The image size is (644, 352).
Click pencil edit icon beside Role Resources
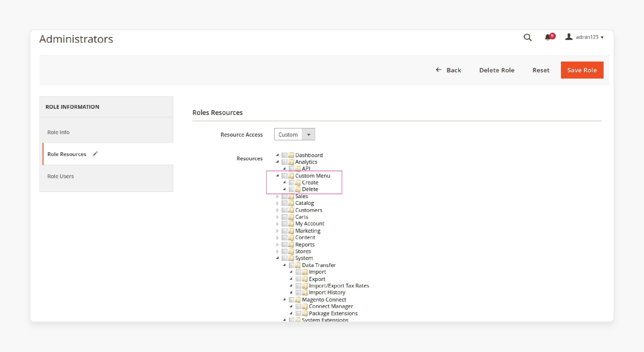95,154
